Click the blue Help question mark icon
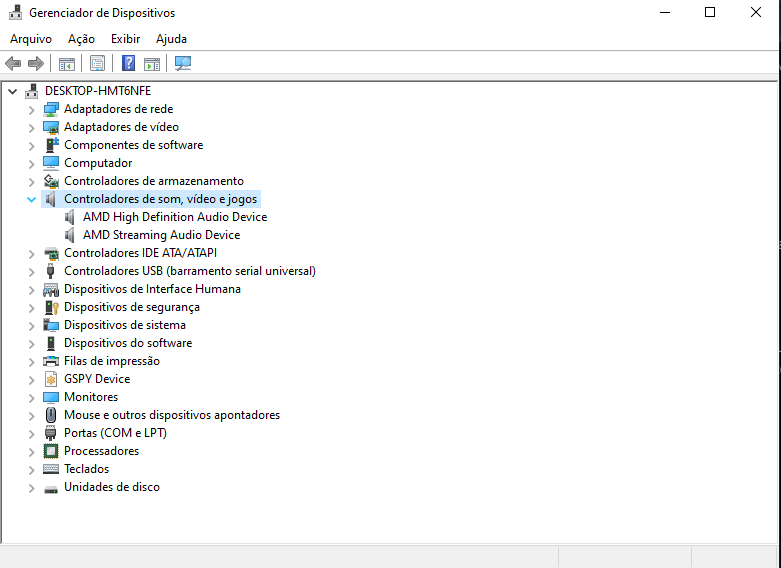The image size is (781, 568). click(x=129, y=63)
